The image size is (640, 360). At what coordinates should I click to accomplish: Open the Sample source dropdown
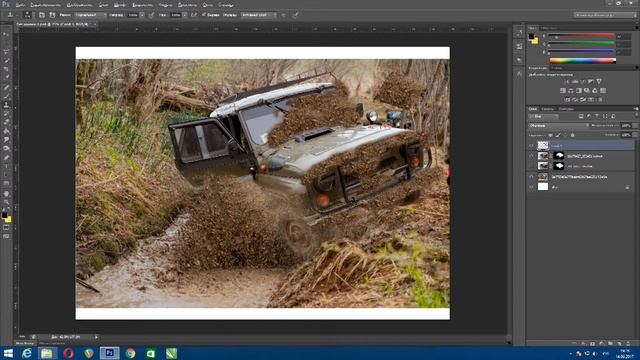[x=258, y=15]
